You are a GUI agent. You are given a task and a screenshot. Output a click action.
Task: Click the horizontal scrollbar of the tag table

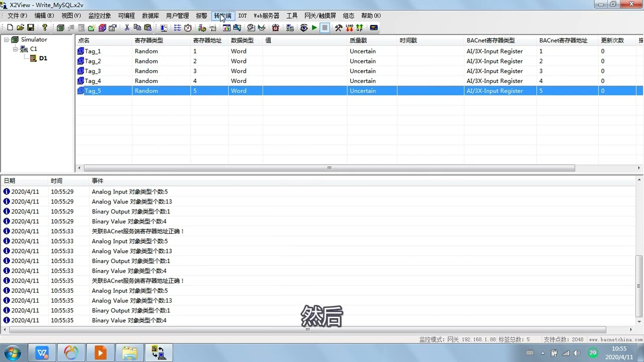[329, 168]
